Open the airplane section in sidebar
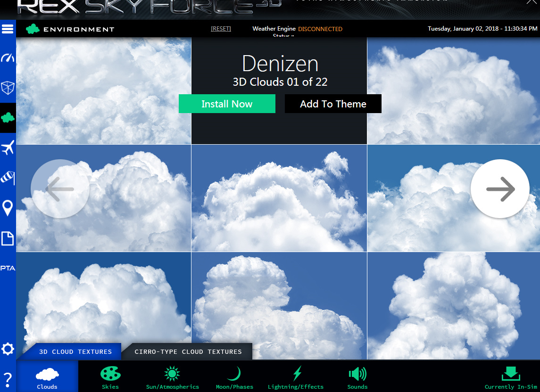 coord(8,147)
